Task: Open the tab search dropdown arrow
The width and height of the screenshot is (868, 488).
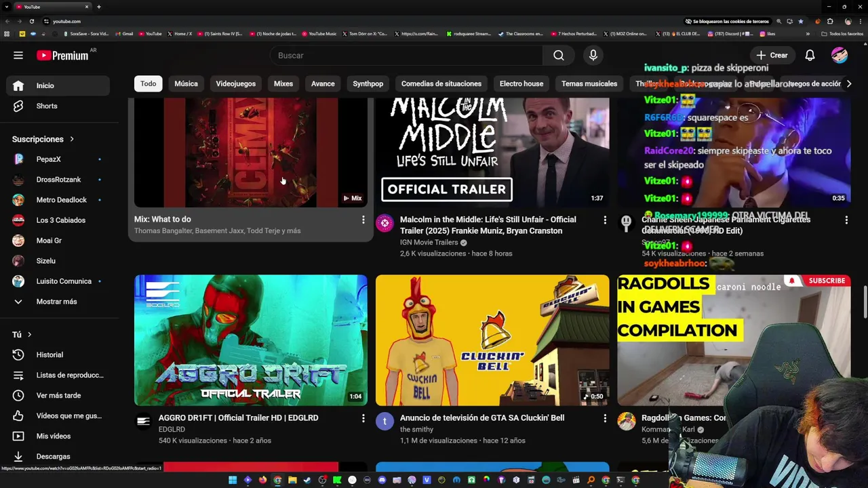Action: tap(7, 7)
